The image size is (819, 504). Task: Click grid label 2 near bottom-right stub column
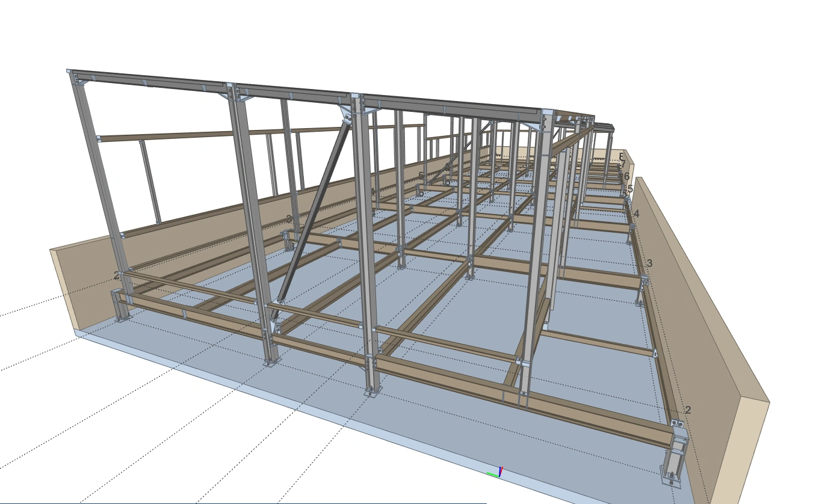688,410
